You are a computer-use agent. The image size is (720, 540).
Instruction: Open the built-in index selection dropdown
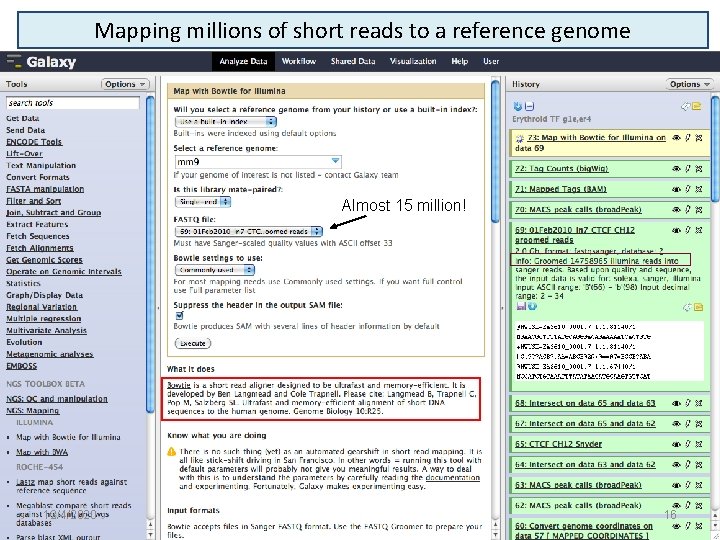coord(225,122)
